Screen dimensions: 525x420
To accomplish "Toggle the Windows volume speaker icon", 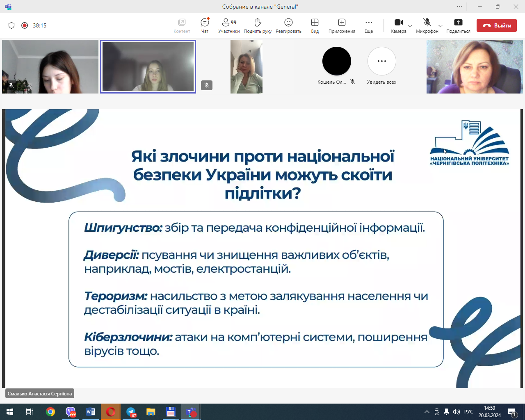I will coord(457,412).
